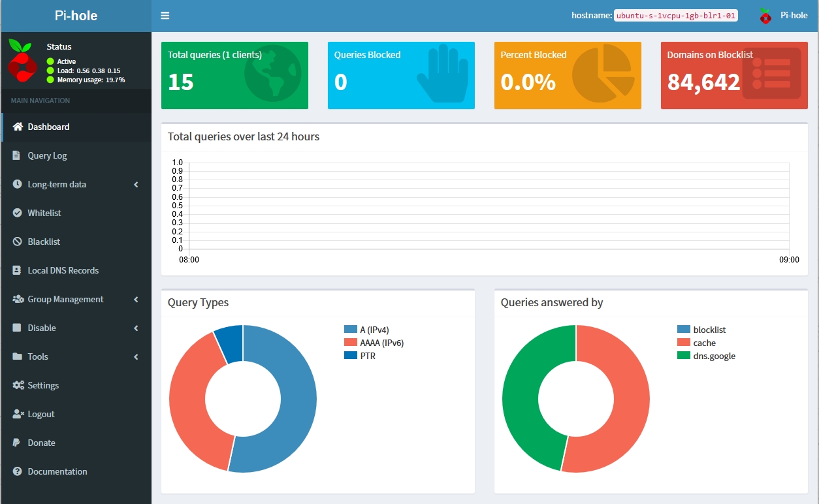Click the green Memory usage indicator dot
Viewport: 819px width, 504px height.
click(50, 80)
